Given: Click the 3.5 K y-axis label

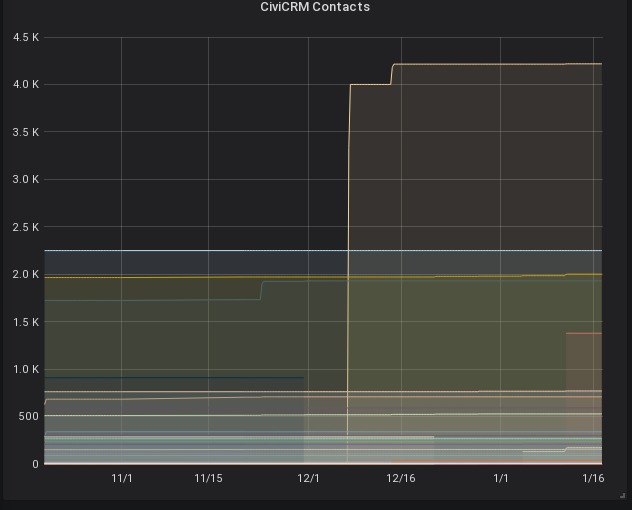Looking at the screenshot, I should 26,132.
